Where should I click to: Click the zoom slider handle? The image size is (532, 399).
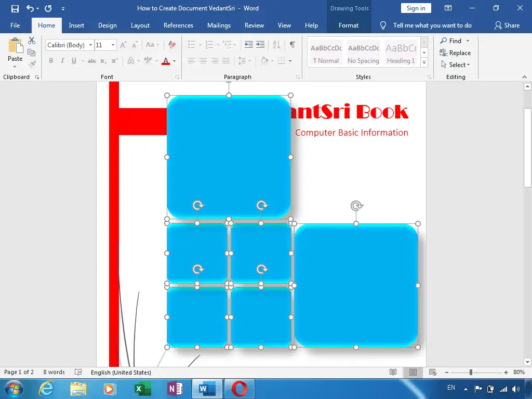coord(471,372)
